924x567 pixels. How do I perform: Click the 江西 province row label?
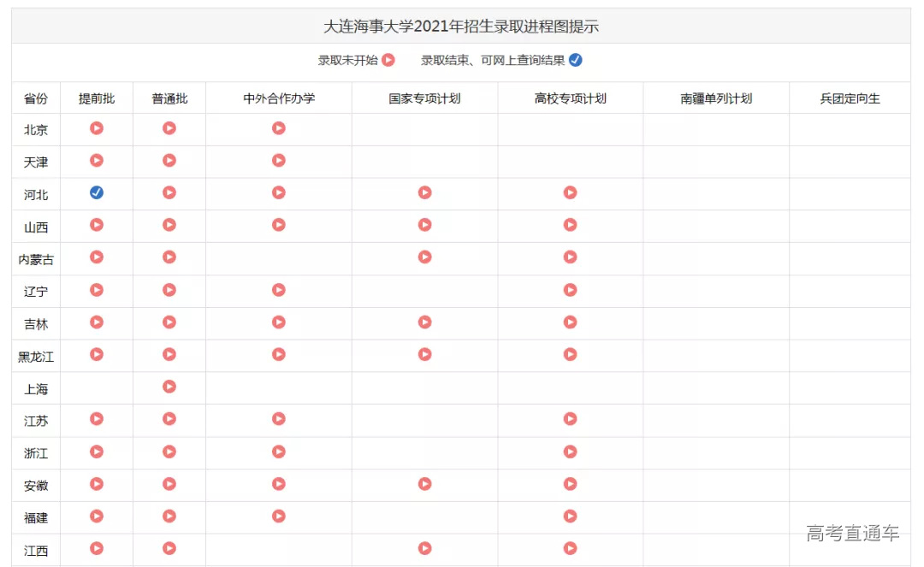(36, 551)
